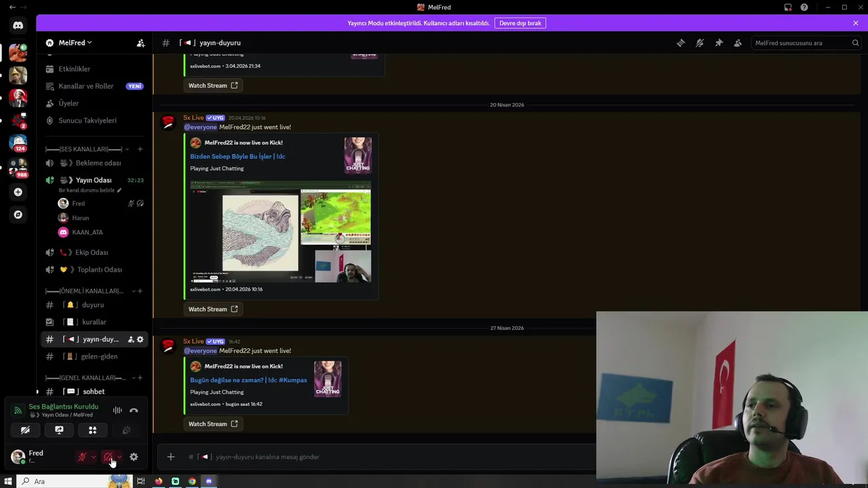This screenshot has width=868, height=488.
Task: Join Bekleme odası voice channel
Action: click(94, 163)
